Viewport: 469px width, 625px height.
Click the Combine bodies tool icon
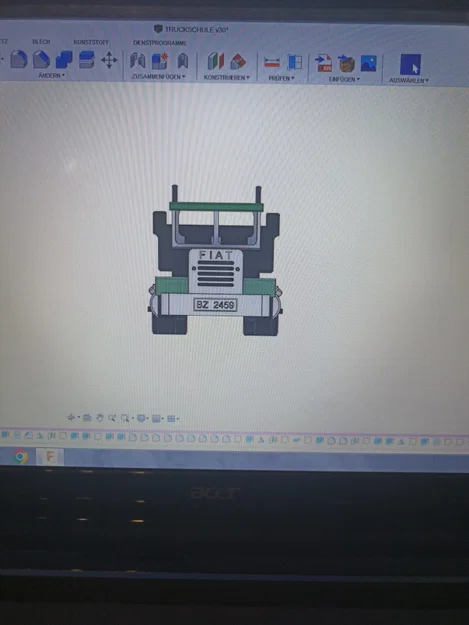(x=64, y=60)
